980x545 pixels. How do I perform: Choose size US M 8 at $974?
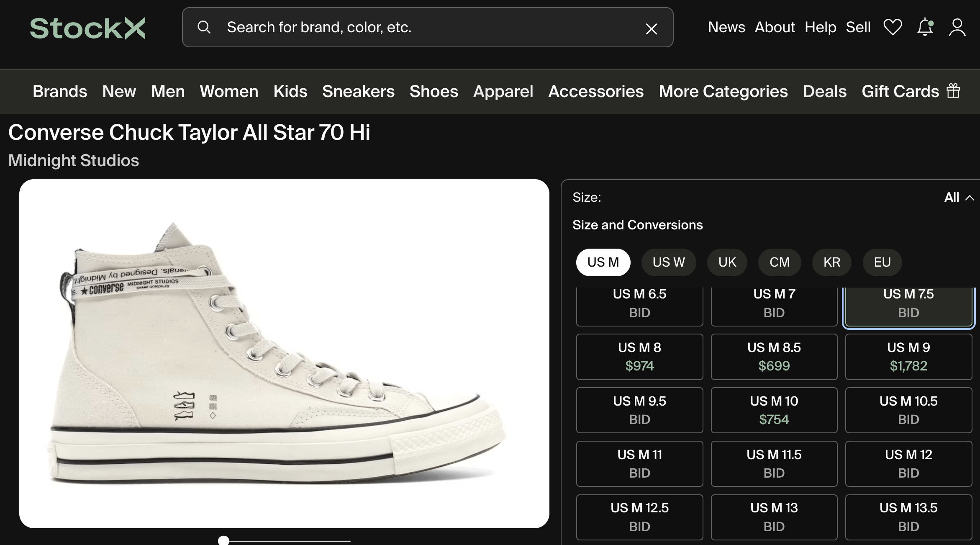639,357
